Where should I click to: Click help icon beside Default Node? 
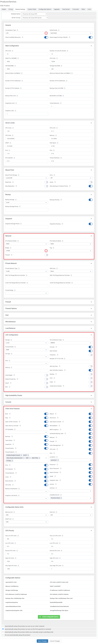click(59, 30)
